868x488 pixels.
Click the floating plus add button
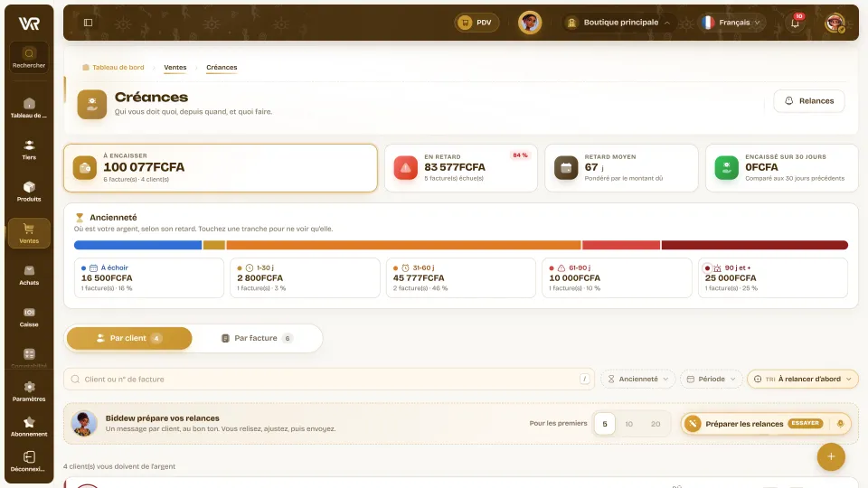tap(831, 456)
